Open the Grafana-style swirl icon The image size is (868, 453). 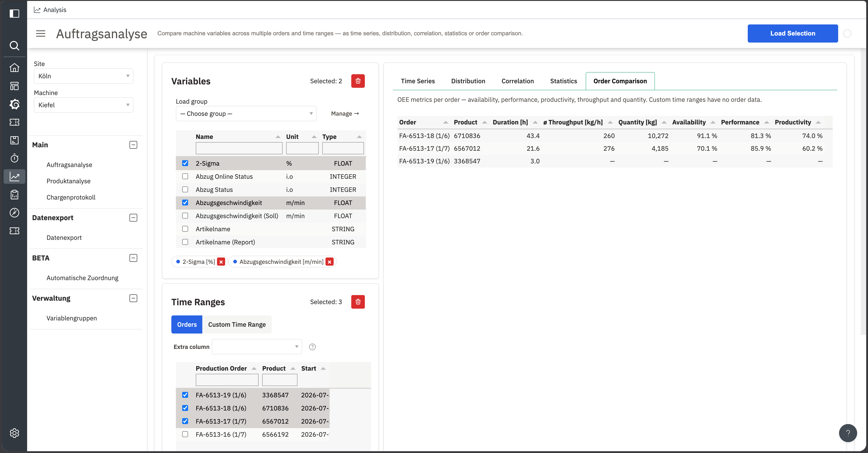(14, 104)
